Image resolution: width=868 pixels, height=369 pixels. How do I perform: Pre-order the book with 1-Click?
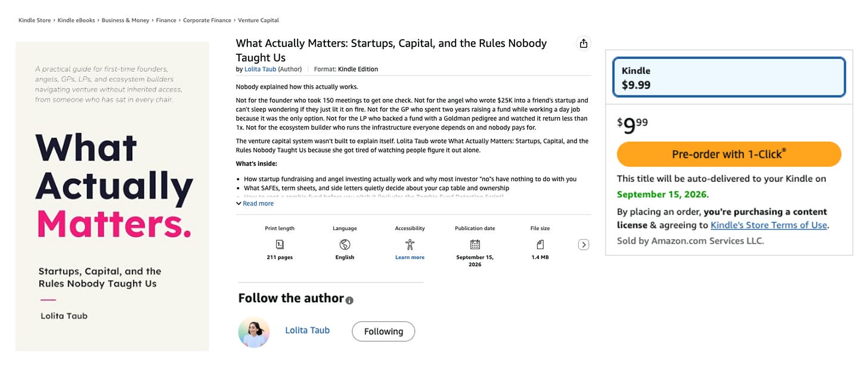point(729,154)
